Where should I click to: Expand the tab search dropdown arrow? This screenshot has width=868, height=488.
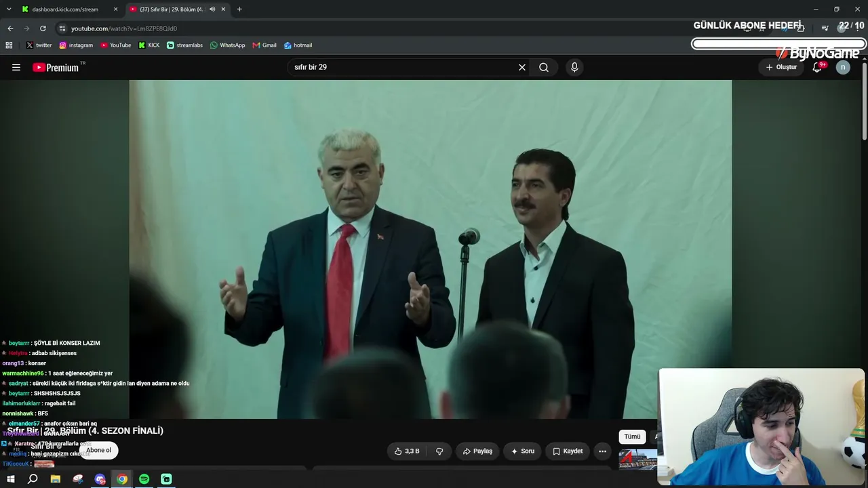9,9
